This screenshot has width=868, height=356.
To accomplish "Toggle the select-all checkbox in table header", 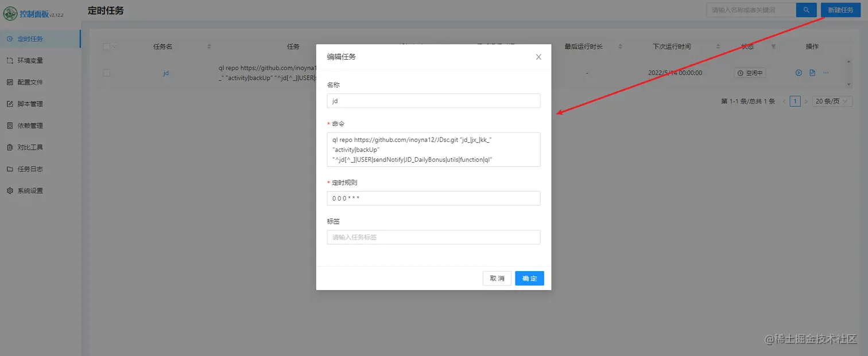I will point(107,47).
